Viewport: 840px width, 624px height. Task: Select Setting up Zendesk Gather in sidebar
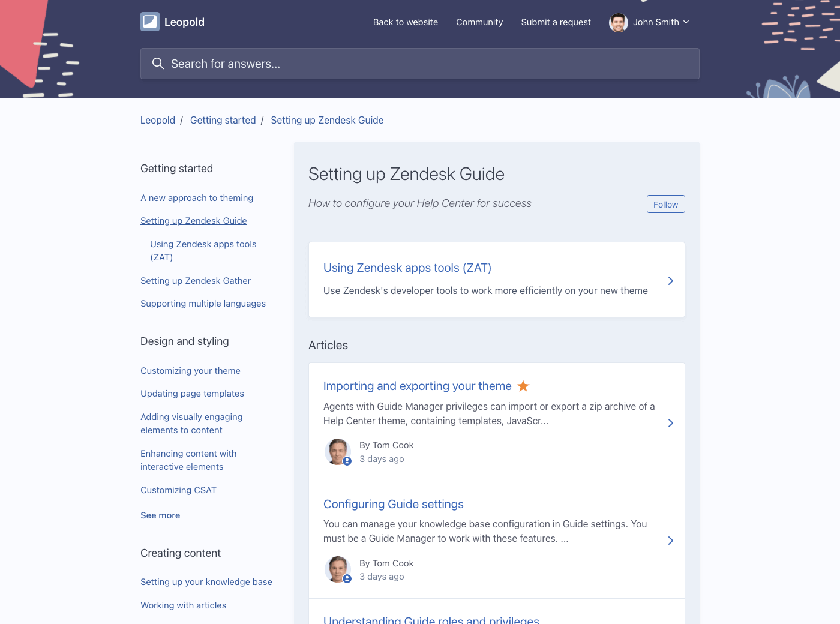196,281
